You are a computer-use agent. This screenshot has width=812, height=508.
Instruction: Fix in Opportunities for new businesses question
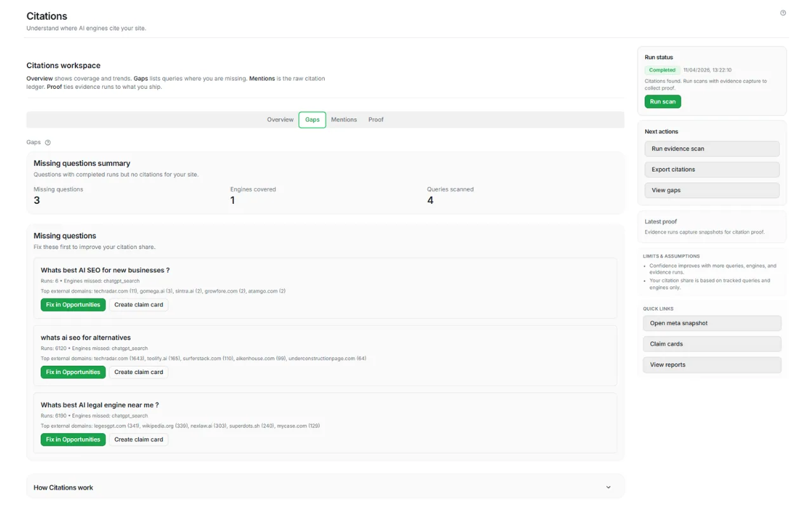[73, 305]
